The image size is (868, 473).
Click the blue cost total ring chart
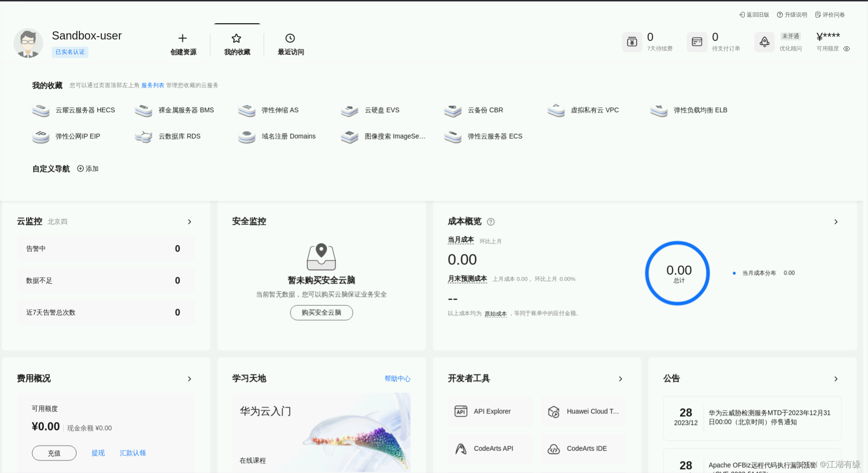(678, 273)
